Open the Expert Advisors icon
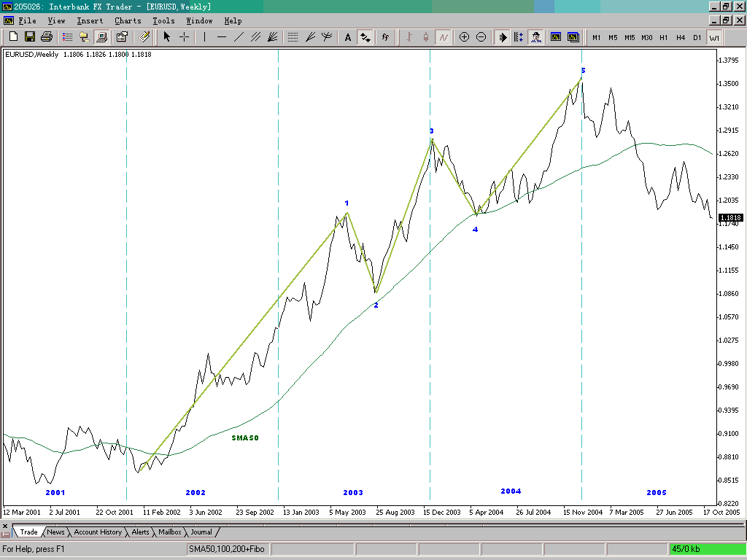 pos(536,37)
